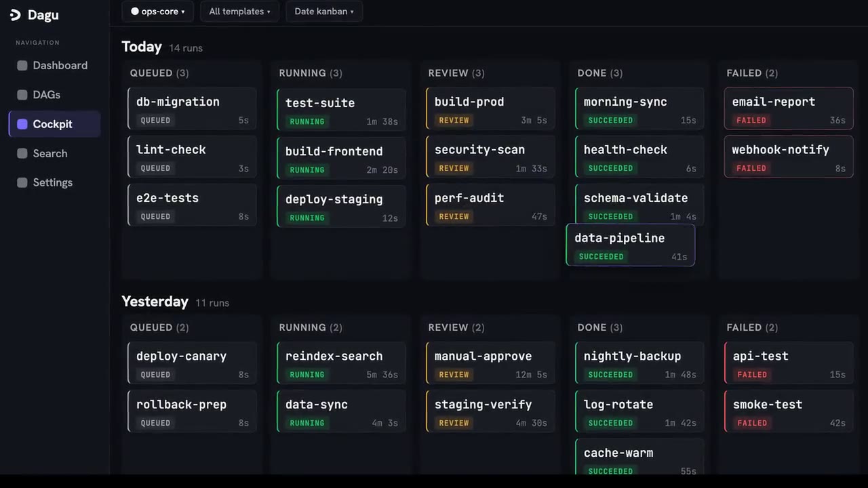868x488 pixels.
Task: Select the health-check run card
Action: point(639,157)
